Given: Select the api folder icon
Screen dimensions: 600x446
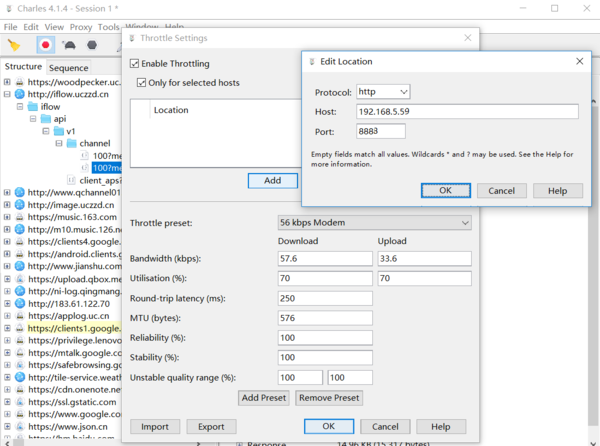Looking at the screenshot, I should click(x=46, y=119).
